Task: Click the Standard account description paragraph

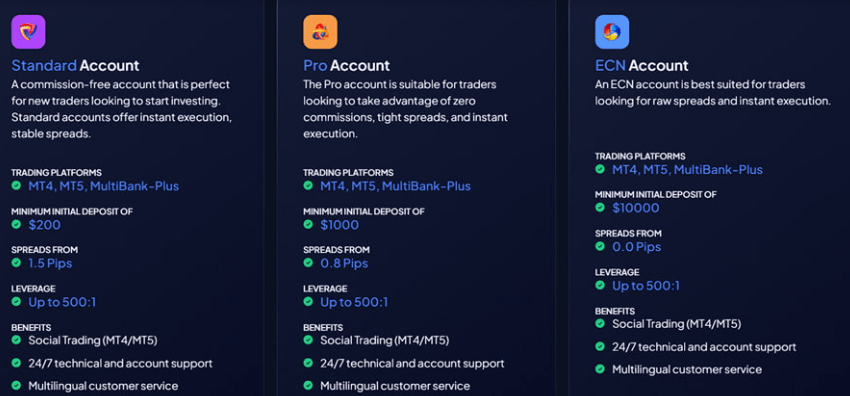Action: click(x=122, y=109)
